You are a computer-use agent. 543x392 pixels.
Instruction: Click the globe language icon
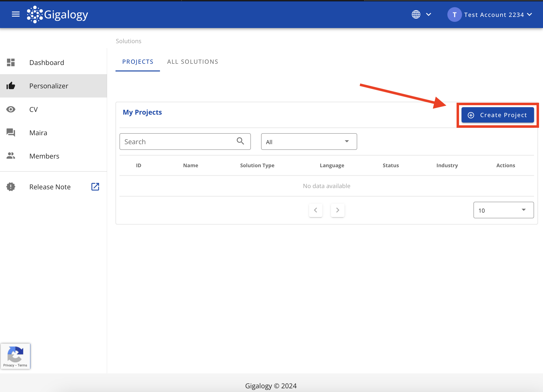(x=416, y=14)
